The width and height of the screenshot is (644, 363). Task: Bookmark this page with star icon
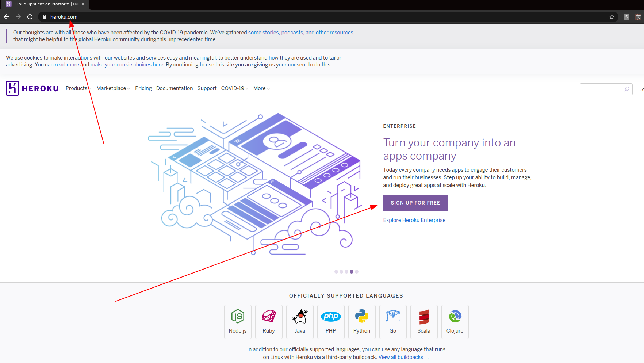(612, 17)
